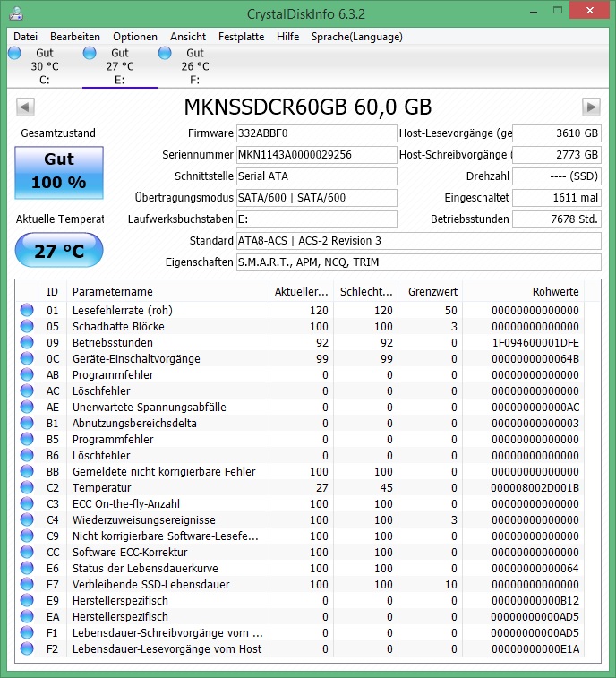The image size is (616, 678).
Task: Go to next disk with right arrow
Action: [591, 107]
